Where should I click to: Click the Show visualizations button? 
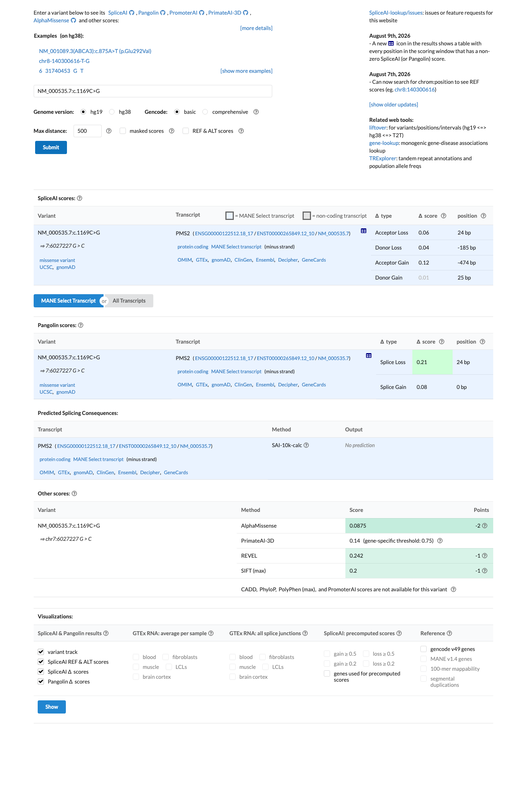52,707
